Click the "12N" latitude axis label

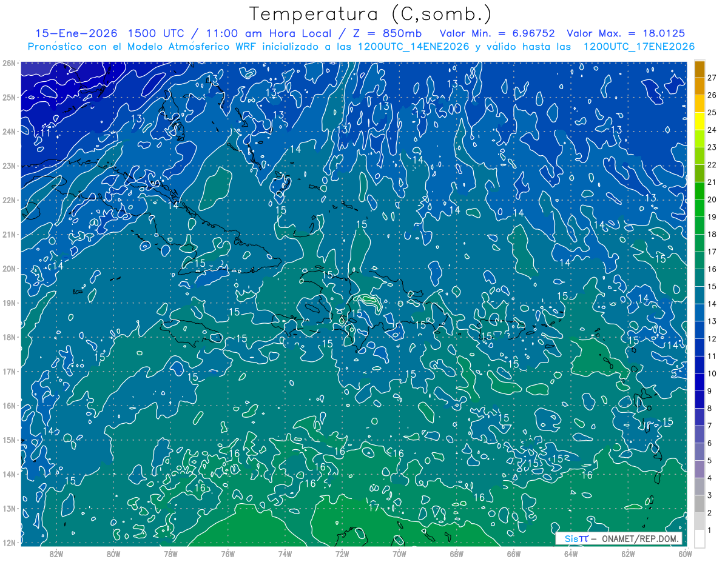click(x=8, y=543)
